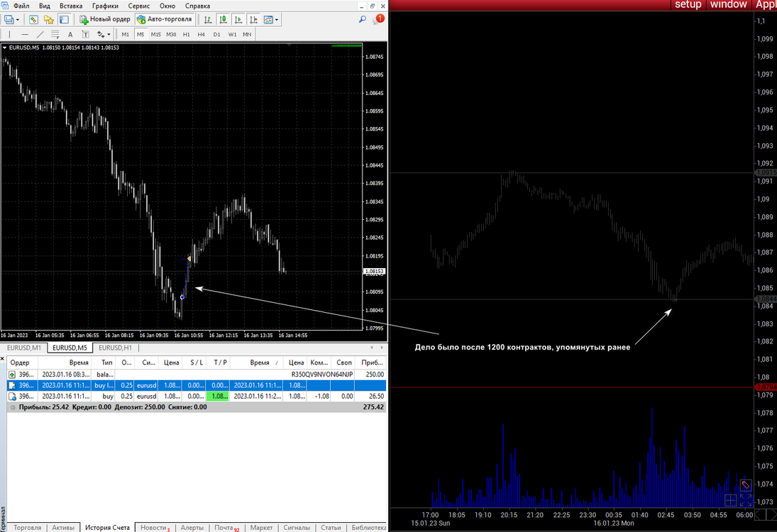Open the Вставка menu

click(71, 6)
